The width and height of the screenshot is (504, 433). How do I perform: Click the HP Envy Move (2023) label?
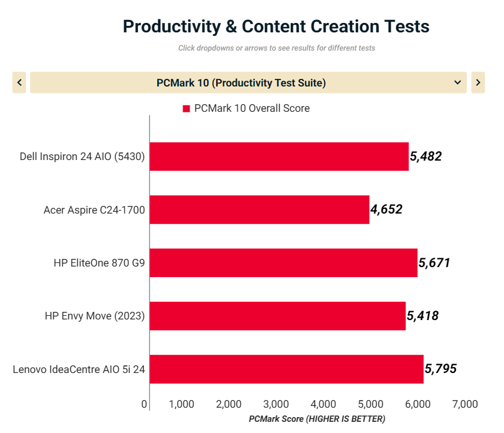click(x=95, y=316)
